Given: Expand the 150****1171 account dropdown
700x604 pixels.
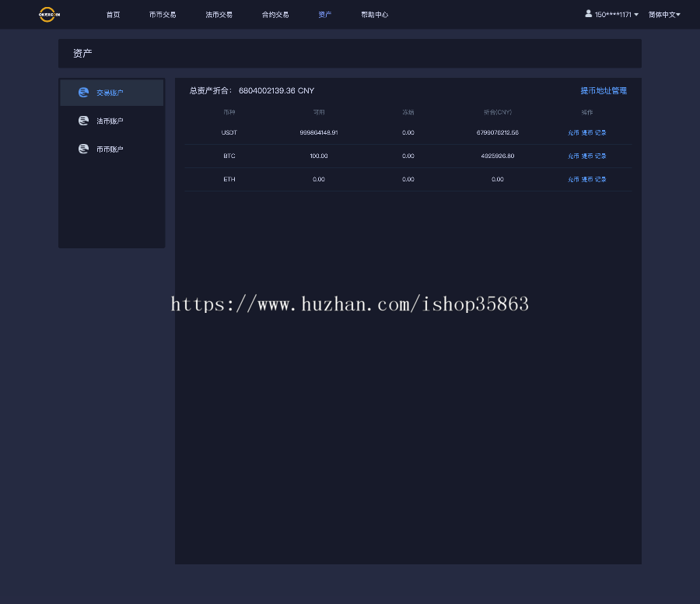Looking at the screenshot, I should pyautogui.click(x=616, y=15).
